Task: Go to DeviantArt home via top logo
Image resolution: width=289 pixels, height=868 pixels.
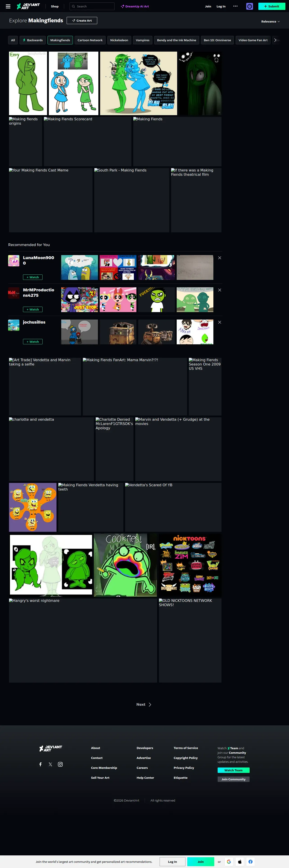Action: (28, 6)
